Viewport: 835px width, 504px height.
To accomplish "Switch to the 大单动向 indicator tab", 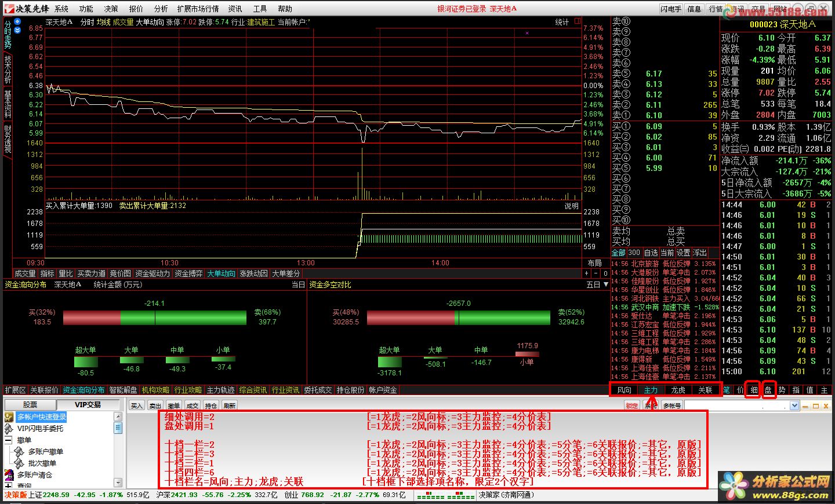I will (x=221, y=273).
